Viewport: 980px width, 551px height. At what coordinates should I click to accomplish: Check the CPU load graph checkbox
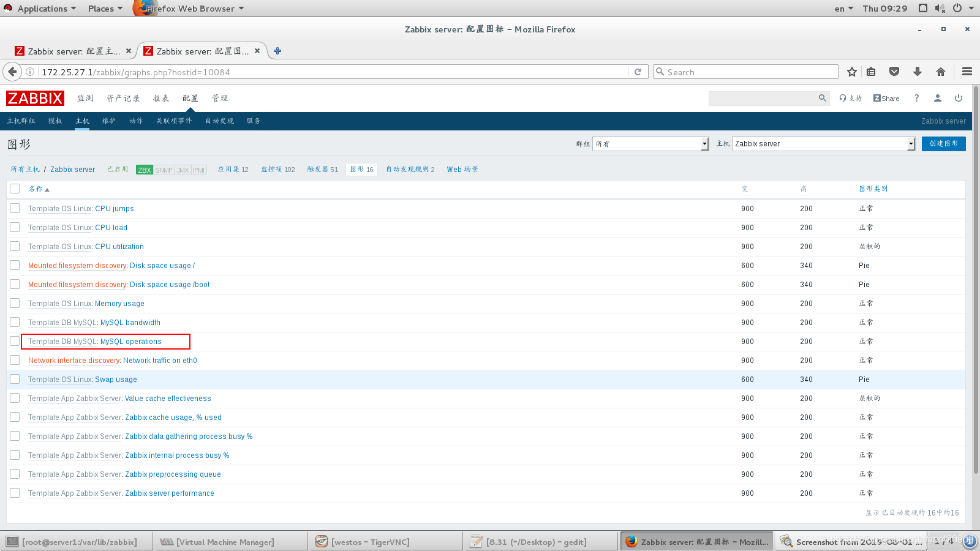pyautogui.click(x=15, y=227)
